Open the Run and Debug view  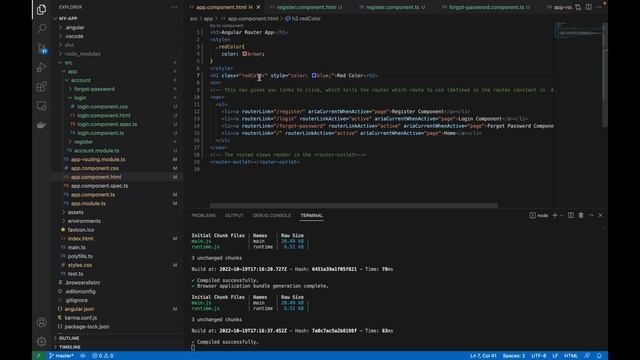[x=41, y=67]
